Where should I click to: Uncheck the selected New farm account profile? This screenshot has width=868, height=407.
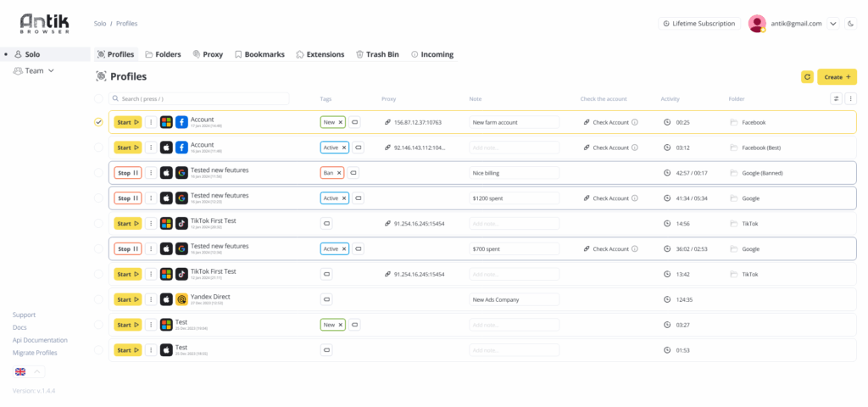98,122
